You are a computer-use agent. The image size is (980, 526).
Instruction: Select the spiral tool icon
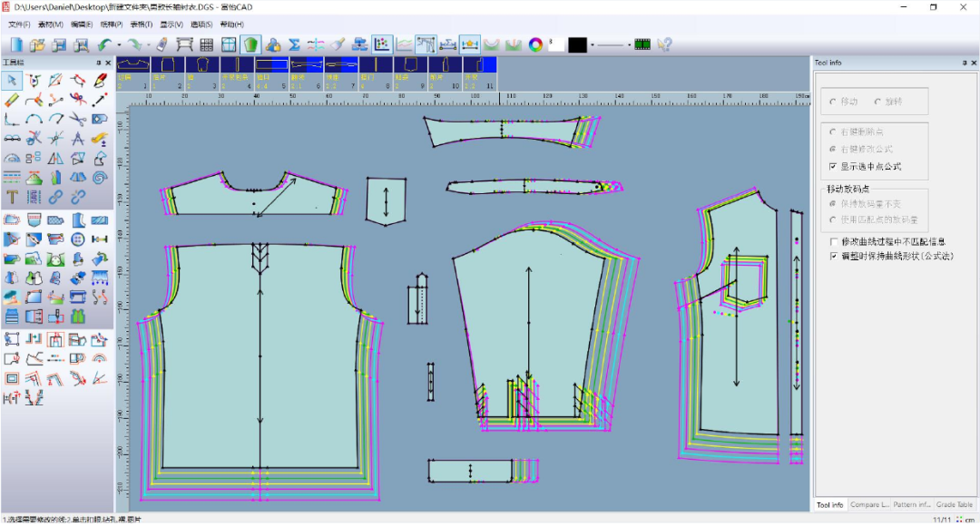[x=100, y=178]
